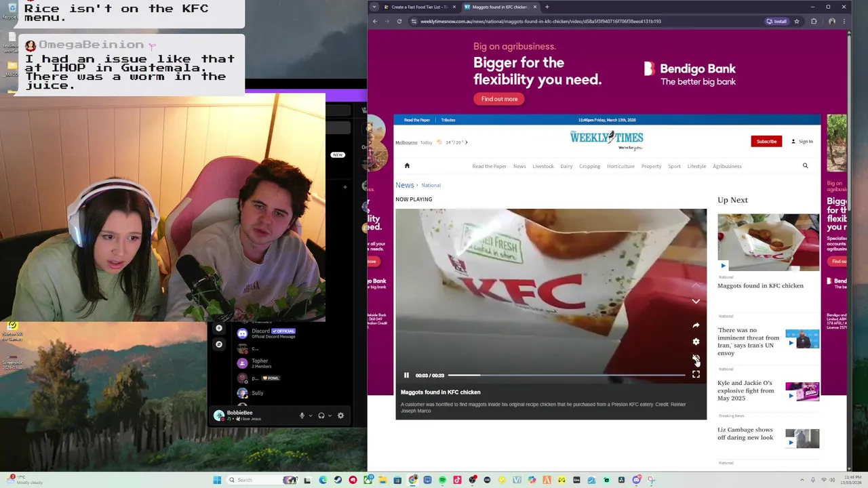Show hidden system tray icons
This screenshot has height=488, width=868.
pyautogui.click(x=802, y=480)
